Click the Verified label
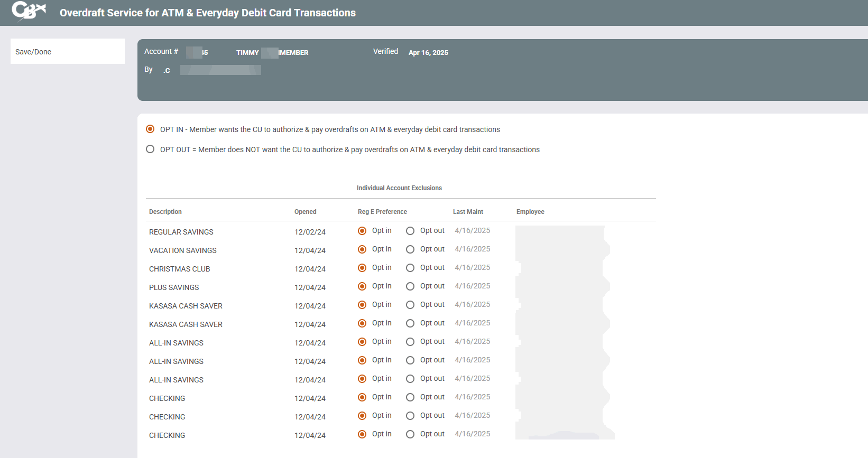The width and height of the screenshot is (868, 458). click(385, 51)
